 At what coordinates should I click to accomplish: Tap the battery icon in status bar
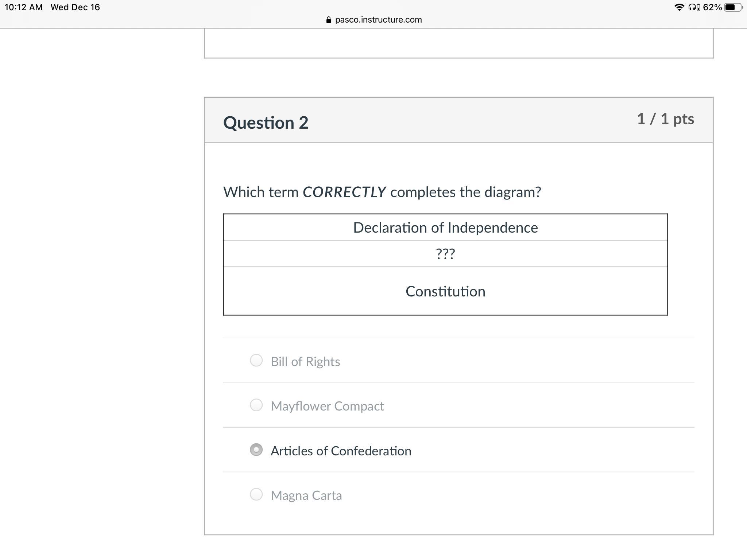(732, 7)
